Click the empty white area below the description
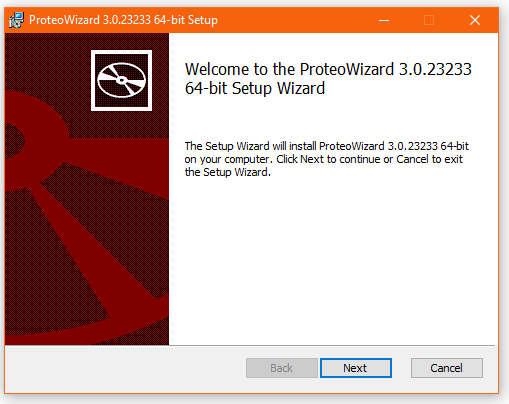The width and height of the screenshot is (509, 404). 332,260
